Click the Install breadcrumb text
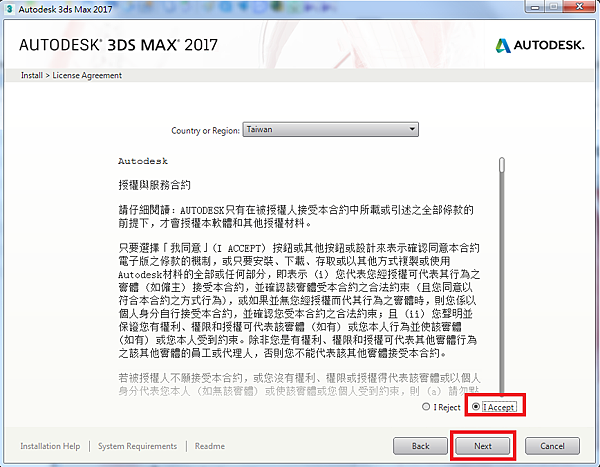The image size is (600, 467). [x=32, y=75]
